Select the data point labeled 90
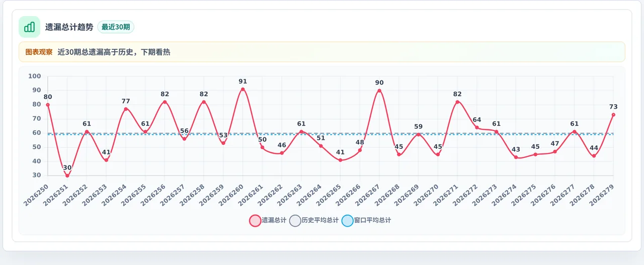The width and height of the screenshot is (644, 265). tap(379, 91)
